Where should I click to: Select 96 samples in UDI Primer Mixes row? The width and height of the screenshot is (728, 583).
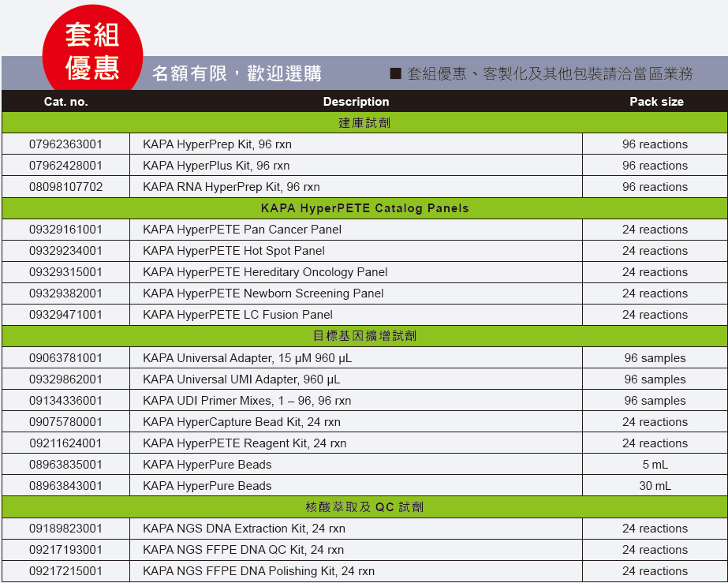pyautogui.click(x=655, y=401)
